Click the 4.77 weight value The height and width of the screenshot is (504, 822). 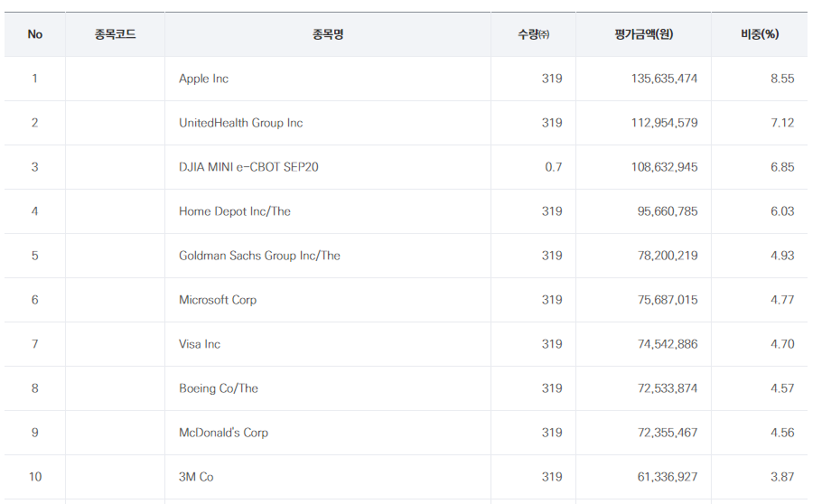(782, 300)
